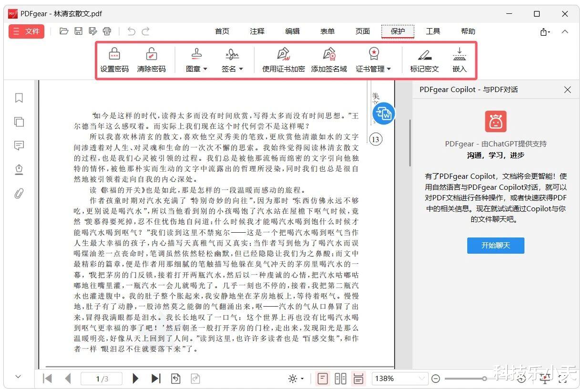
Task: Open the brightness theme dropdown
Action: click(x=296, y=379)
